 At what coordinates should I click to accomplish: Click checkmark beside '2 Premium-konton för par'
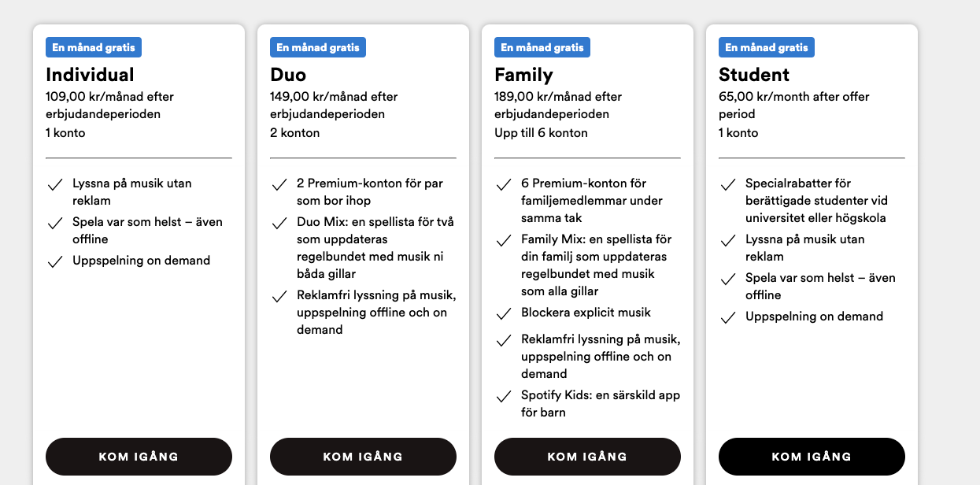coord(279,184)
